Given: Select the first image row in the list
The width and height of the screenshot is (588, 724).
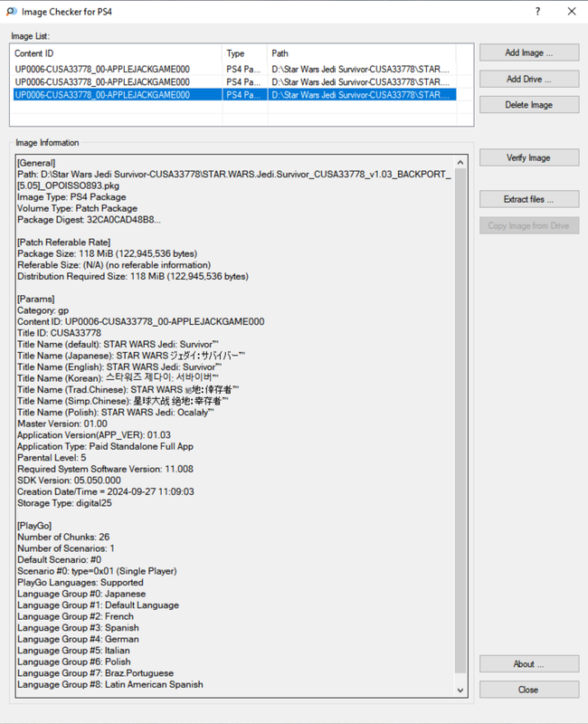Looking at the screenshot, I should click(233, 70).
